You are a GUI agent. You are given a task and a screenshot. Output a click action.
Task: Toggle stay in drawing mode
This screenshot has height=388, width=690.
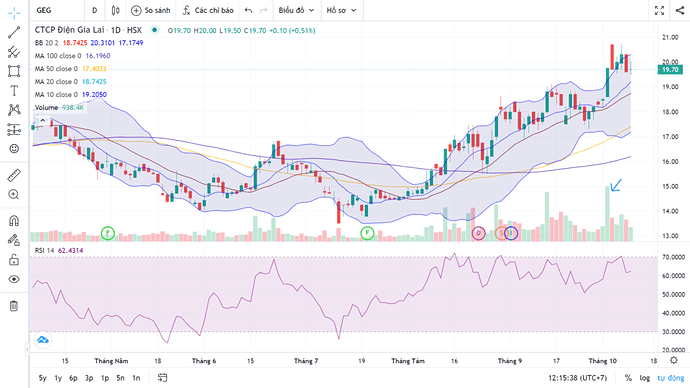14,240
